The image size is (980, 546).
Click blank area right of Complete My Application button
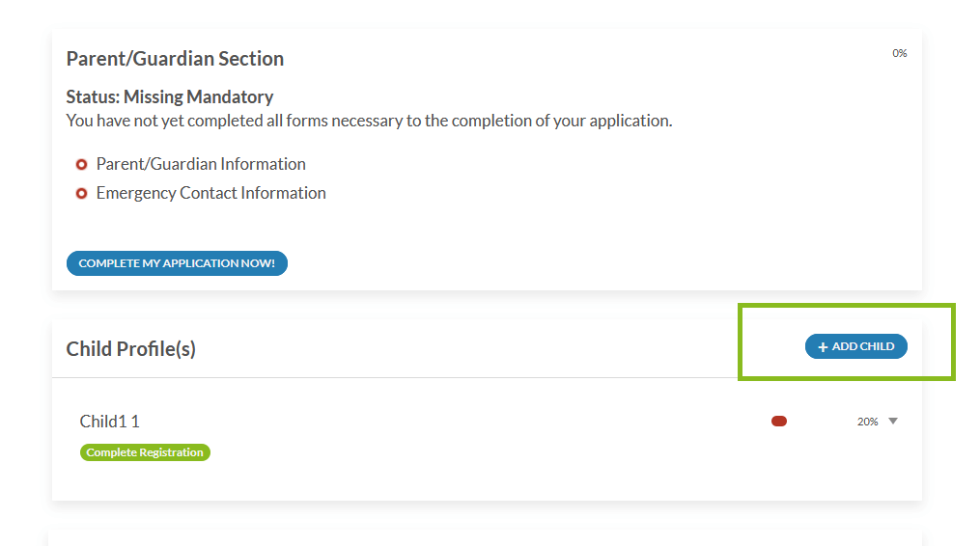pyautogui.click(x=579, y=263)
